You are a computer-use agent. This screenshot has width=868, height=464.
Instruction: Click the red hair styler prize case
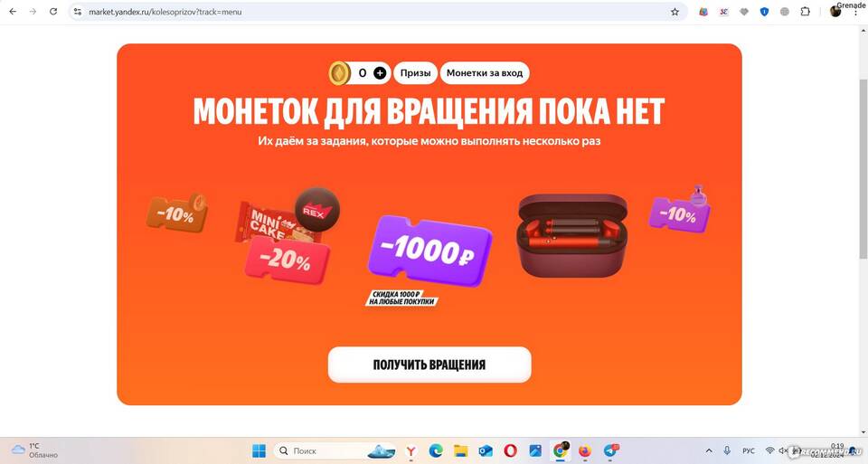572,235
